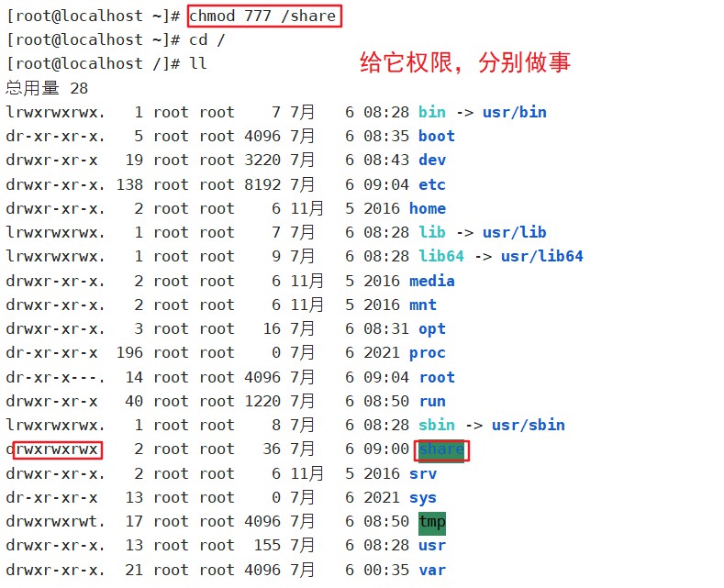The width and height of the screenshot is (724, 588).
Task: Click the 'll' command on the third prompt
Action: [x=197, y=63]
